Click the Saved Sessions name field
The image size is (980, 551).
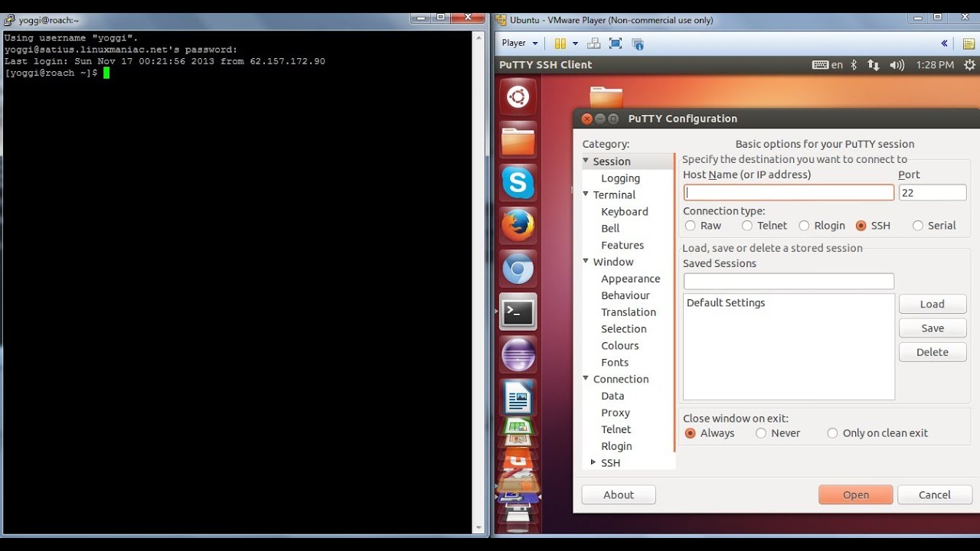tap(789, 281)
